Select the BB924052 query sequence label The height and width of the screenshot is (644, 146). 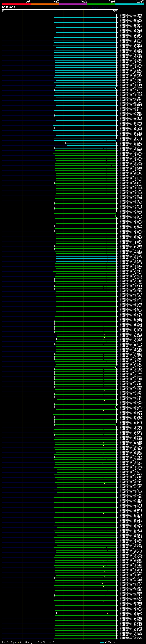coord(8,7)
